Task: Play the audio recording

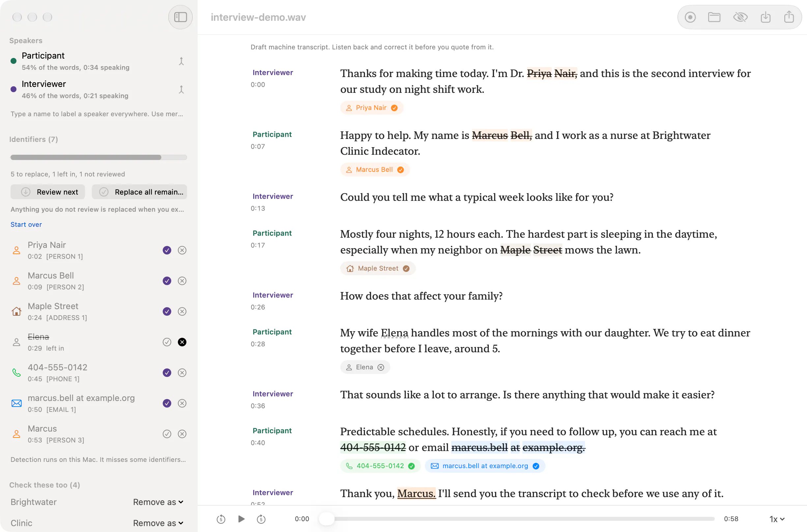Action: pyautogui.click(x=241, y=519)
